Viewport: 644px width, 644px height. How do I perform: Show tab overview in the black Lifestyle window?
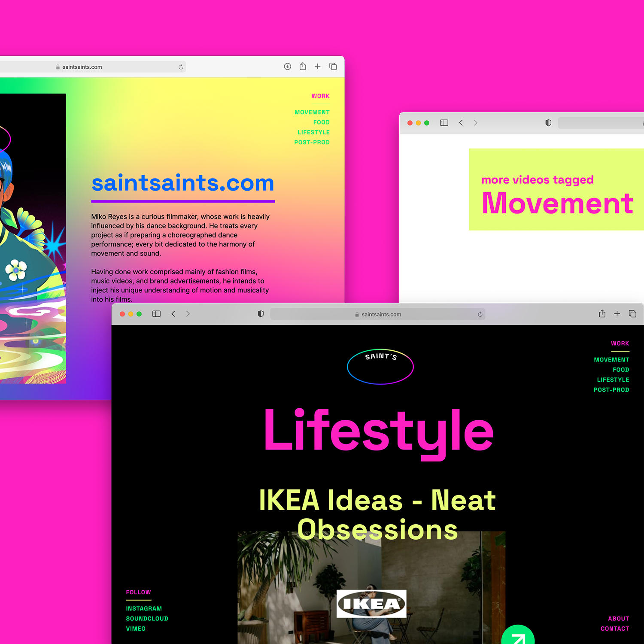(632, 314)
